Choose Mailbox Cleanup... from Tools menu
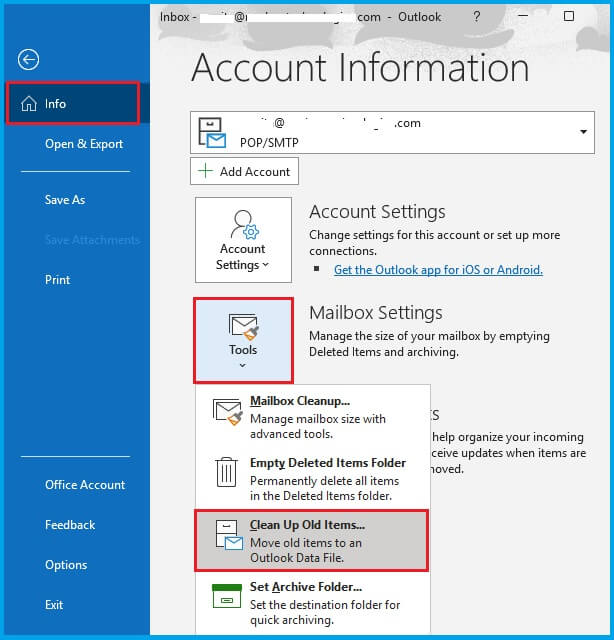The image size is (614, 640). click(x=313, y=416)
